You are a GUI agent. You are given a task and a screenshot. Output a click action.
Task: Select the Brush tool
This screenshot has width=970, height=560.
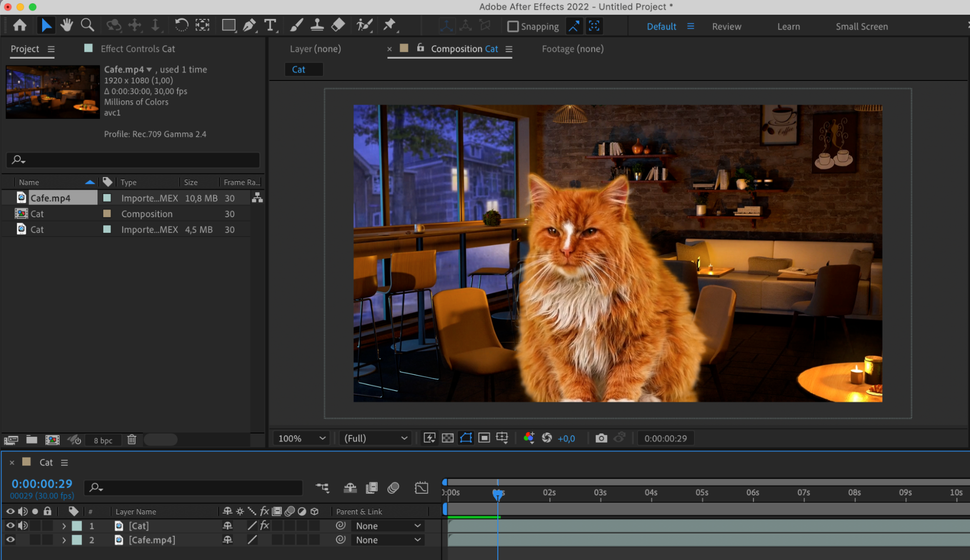coord(296,25)
